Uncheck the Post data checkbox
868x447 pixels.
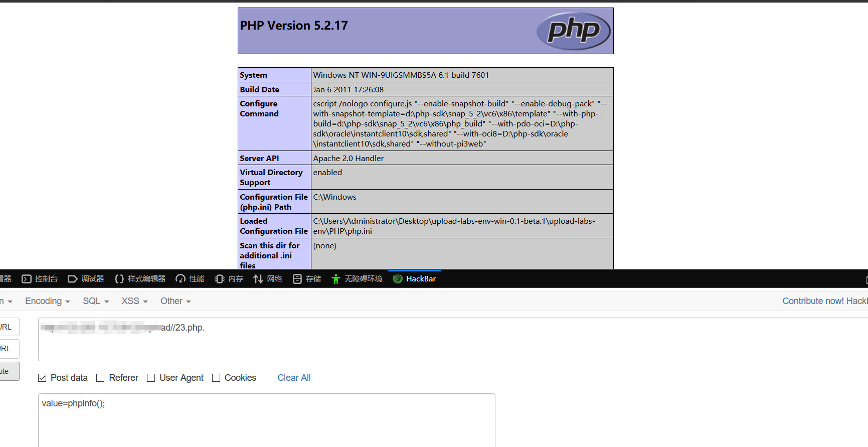[x=42, y=378]
